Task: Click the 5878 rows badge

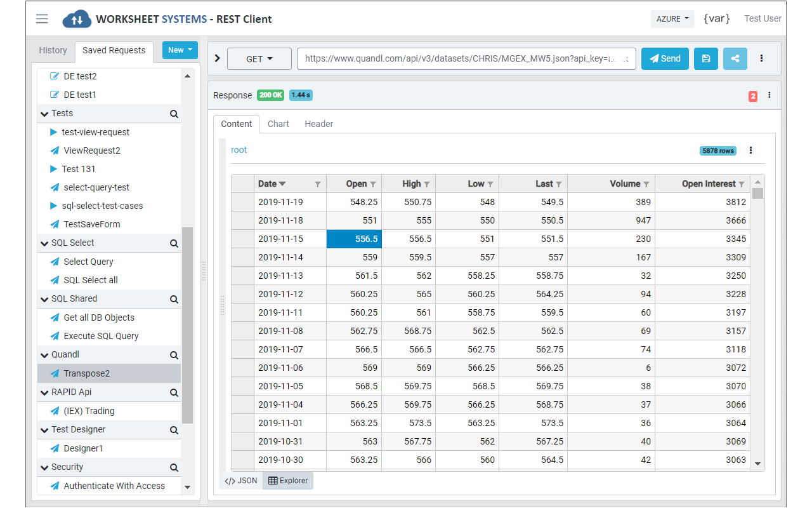Action: pyautogui.click(x=718, y=151)
